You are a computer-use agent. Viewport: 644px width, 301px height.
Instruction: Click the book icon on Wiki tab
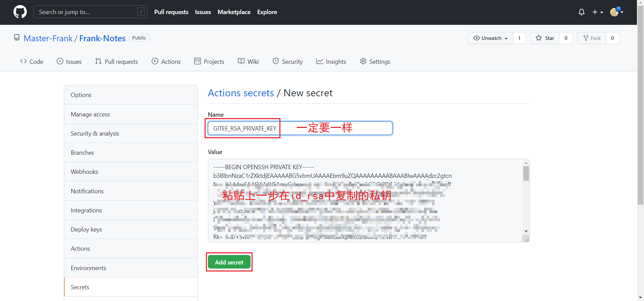(x=241, y=61)
